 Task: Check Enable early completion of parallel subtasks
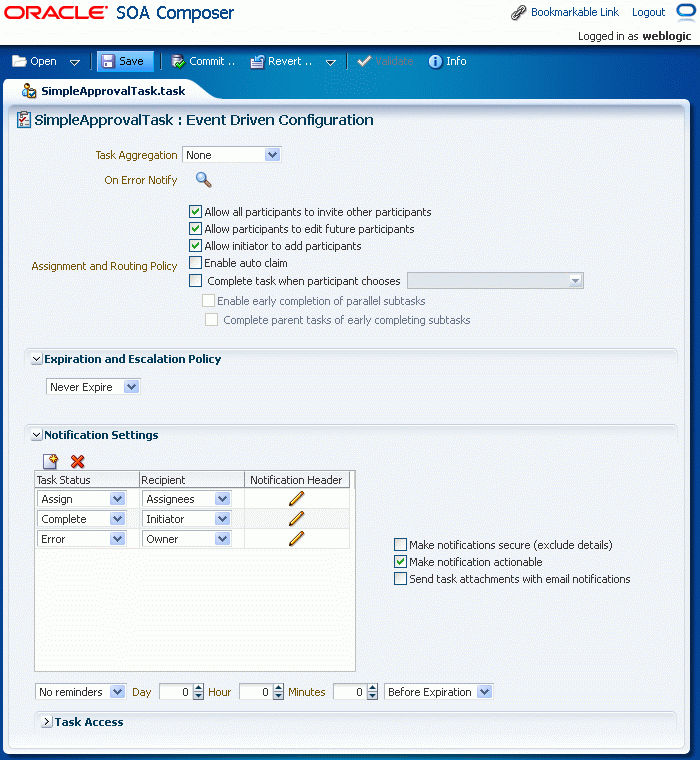[208, 301]
